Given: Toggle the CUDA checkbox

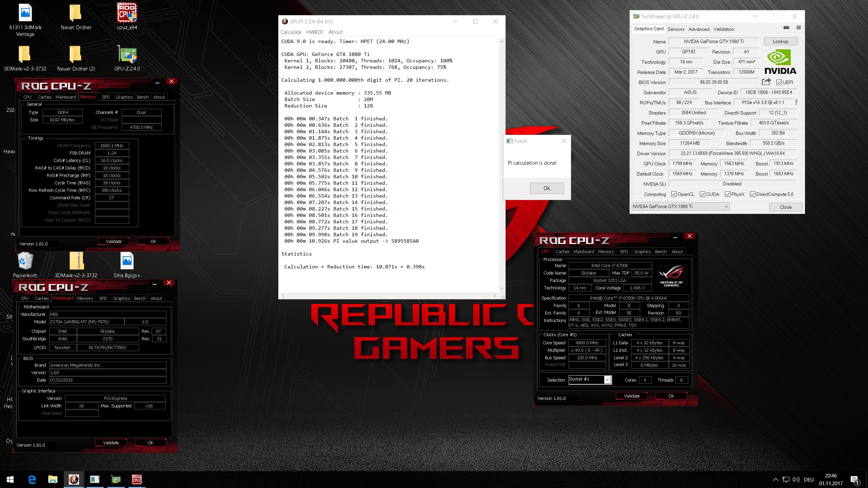Looking at the screenshot, I should point(703,194).
